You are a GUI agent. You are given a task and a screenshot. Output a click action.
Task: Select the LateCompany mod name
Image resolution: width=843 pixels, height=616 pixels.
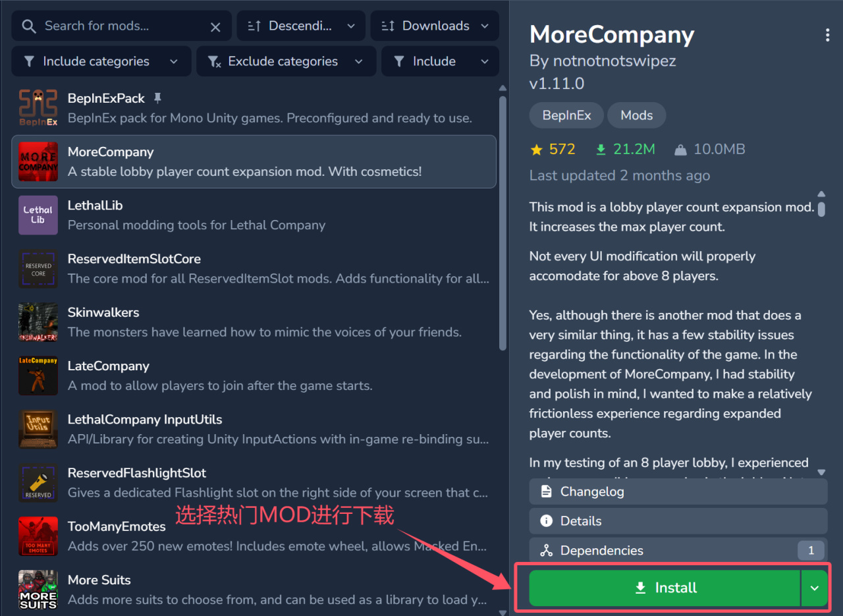click(109, 366)
